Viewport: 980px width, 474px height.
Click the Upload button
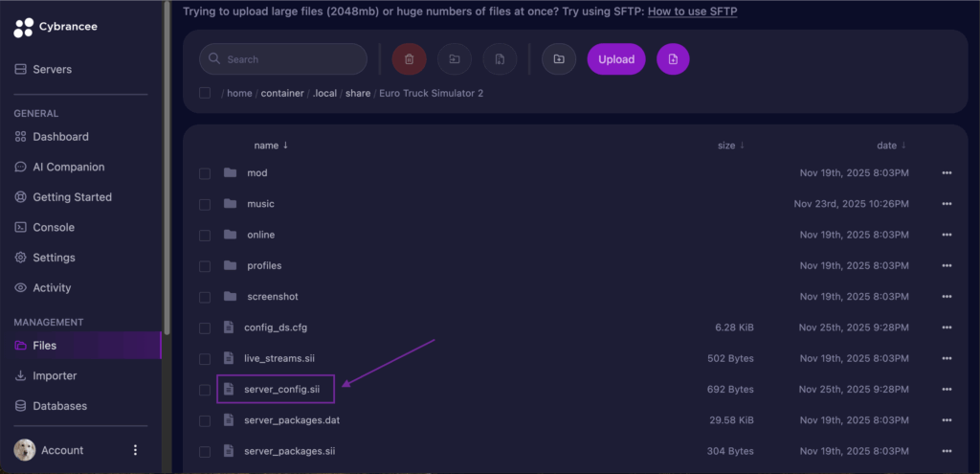point(616,59)
